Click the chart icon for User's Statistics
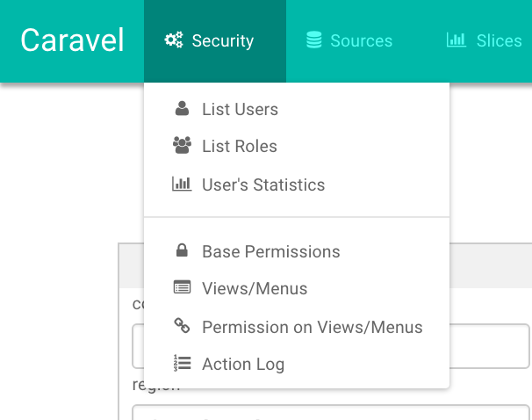 coord(182,185)
